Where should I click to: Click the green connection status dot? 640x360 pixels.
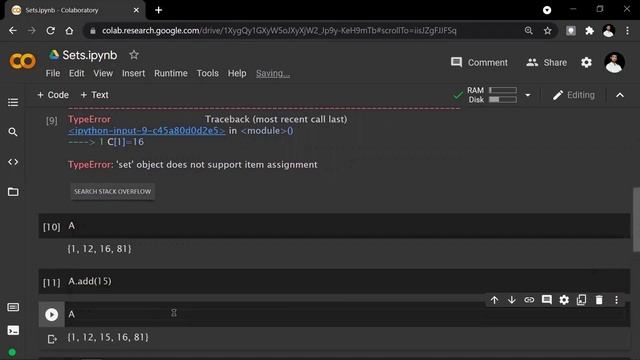click(12, 352)
